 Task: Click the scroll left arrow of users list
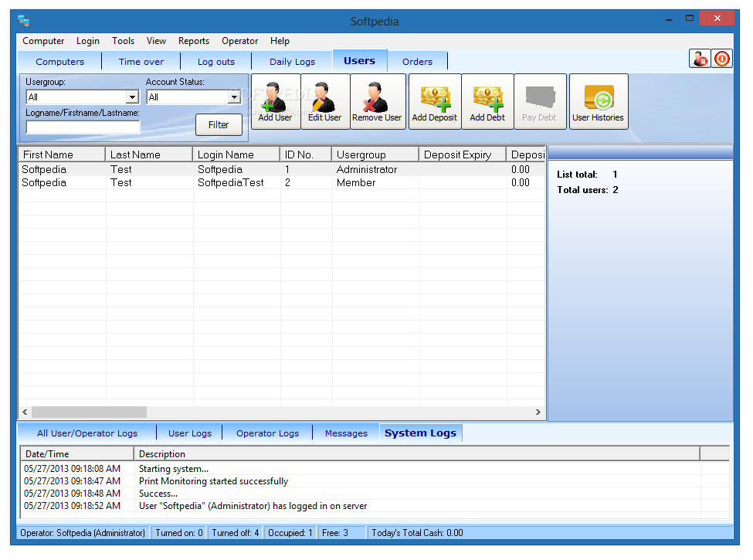coord(25,412)
